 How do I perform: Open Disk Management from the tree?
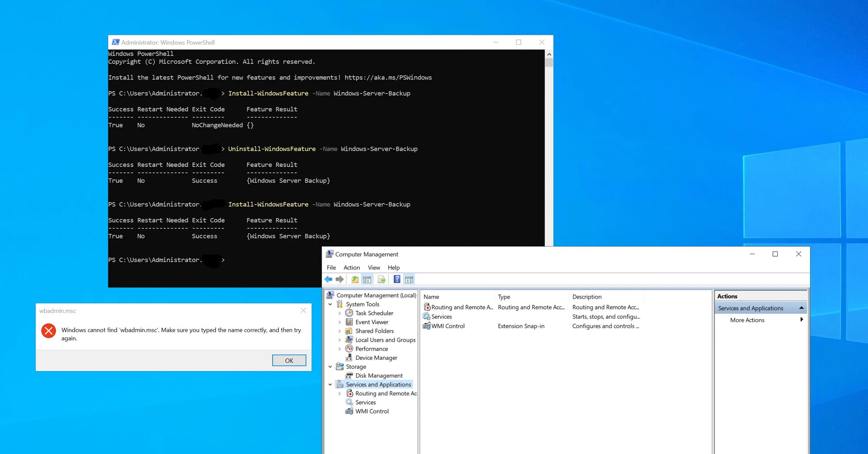click(379, 376)
